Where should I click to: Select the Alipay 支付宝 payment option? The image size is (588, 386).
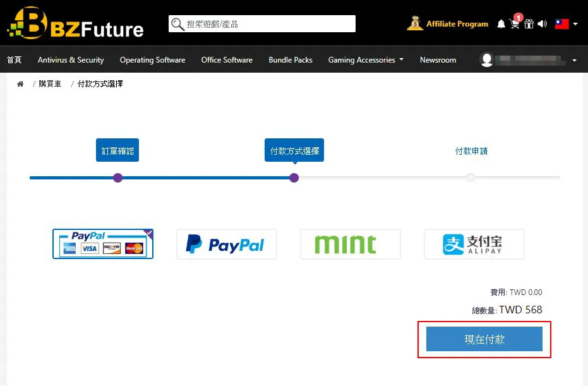(x=474, y=244)
